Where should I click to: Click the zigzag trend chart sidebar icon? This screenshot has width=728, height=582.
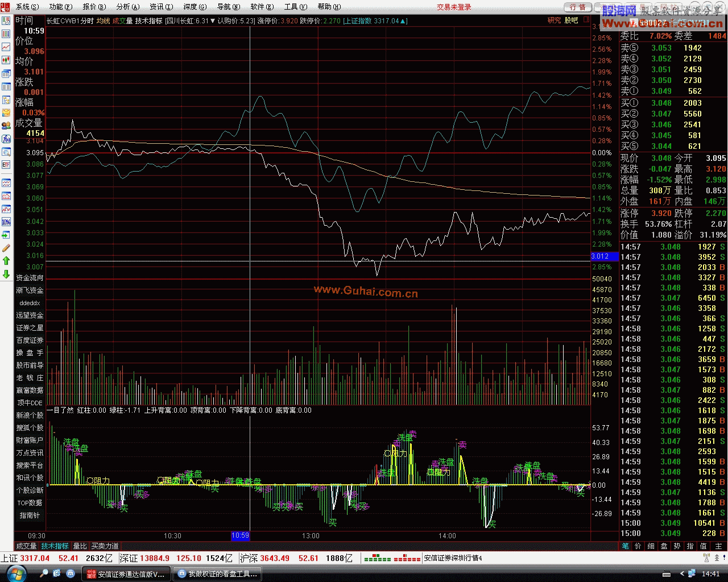pyautogui.click(x=6, y=209)
